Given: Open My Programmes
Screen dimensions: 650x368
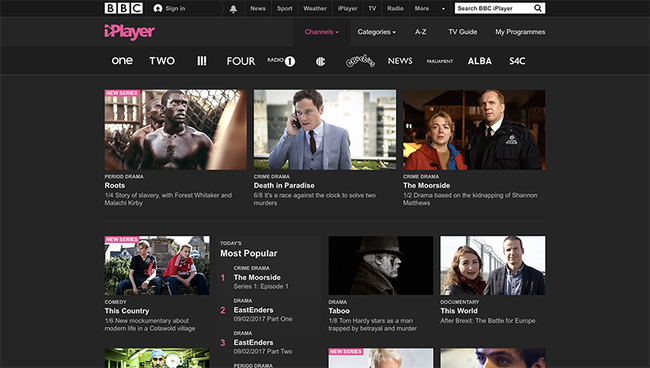Looking at the screenshot, I should 520,32.
